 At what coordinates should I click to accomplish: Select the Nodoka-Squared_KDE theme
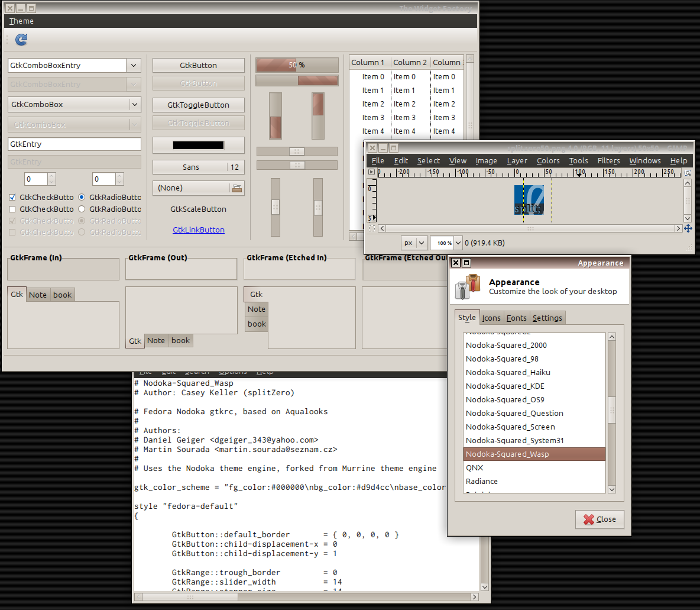(x=534, y=386)
